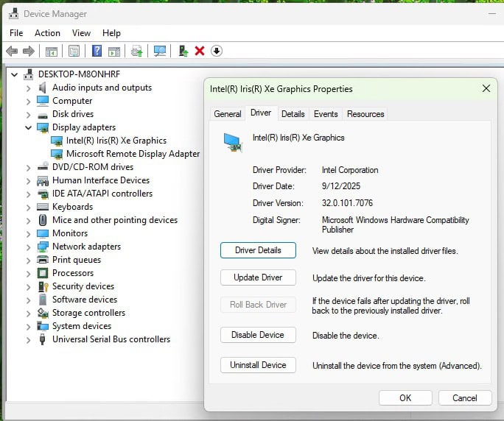The height and width of the screenshot is (421, 504).
Task: Select Intel(R) Iris(R) Xe Graphics in tree
Action: pos(116,141)
